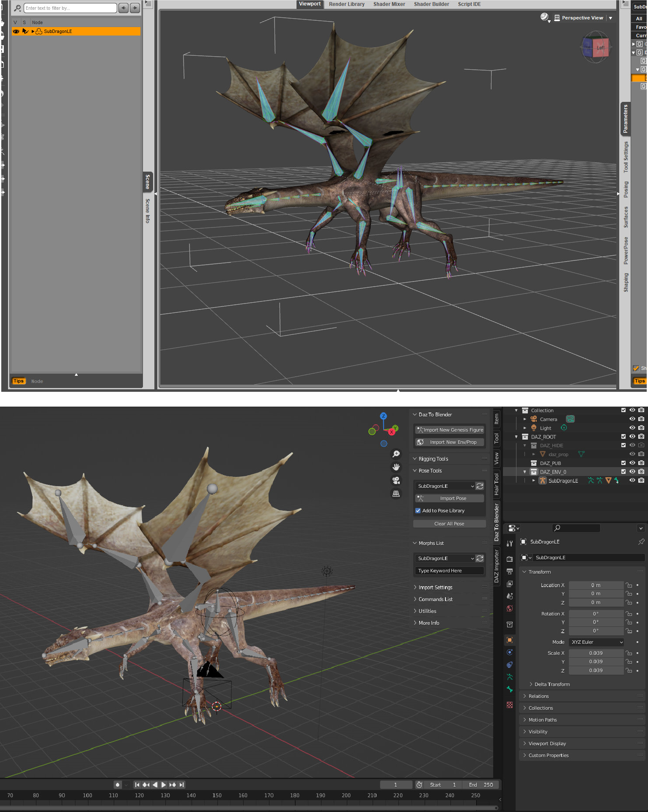The height and width of the screenshot is (812, 648).
Task: Hide SubDragonLE in Blender outliner
Action: click(x=632, y=480)
